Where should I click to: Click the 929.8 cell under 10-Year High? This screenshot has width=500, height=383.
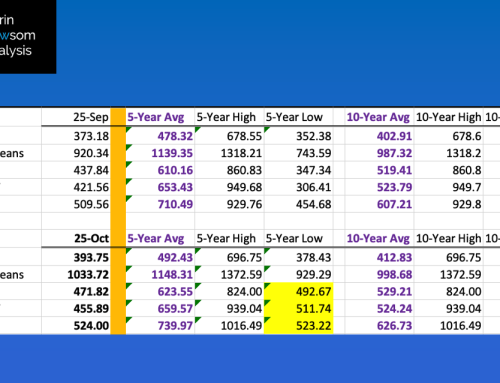pyautogui.click(x=448, y=204)
